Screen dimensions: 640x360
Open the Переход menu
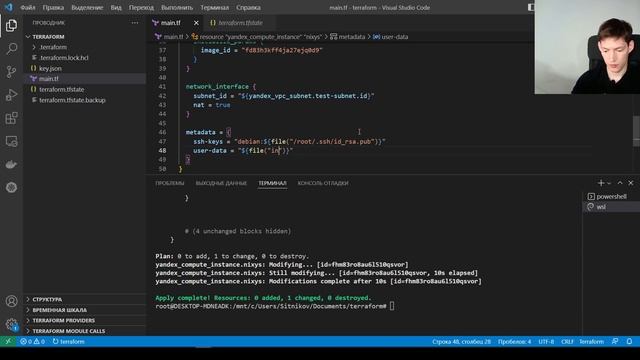tap(141, 7)
